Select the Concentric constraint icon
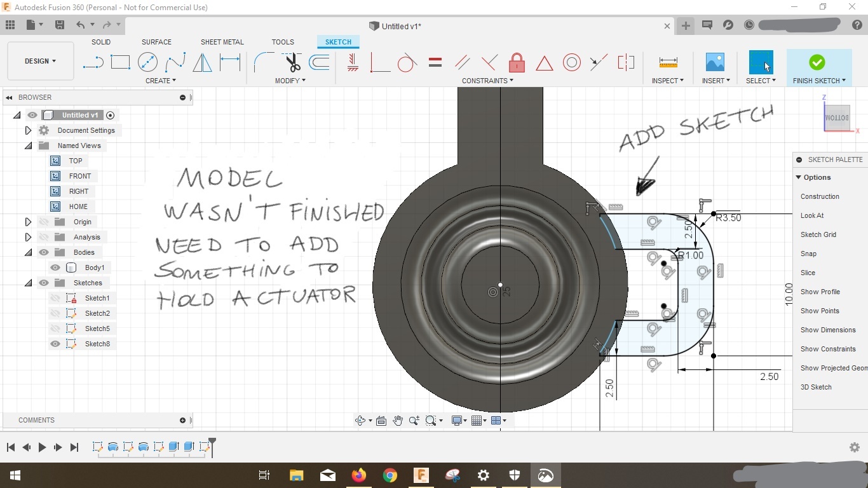Image resolution: width=868 pixels, height=488 pixels. pyautogui.click(x=571, y=63)
